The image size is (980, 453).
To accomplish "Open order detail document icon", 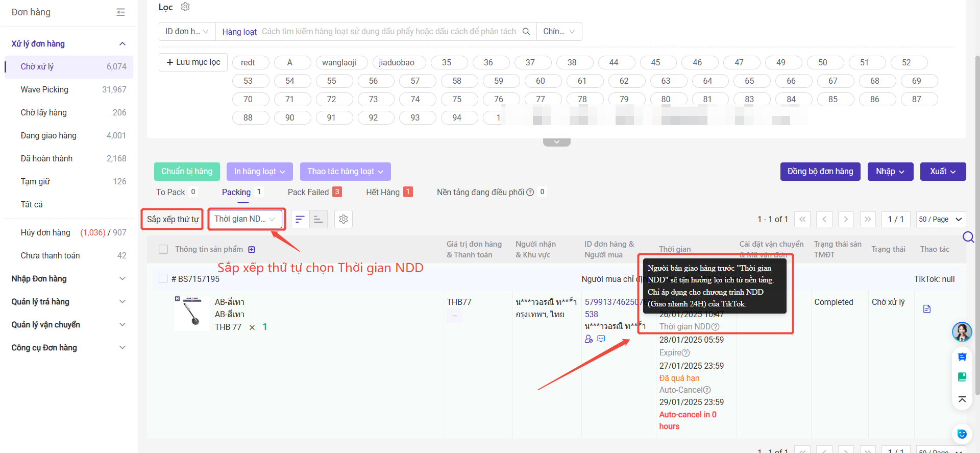I will [x=927, y=309].
